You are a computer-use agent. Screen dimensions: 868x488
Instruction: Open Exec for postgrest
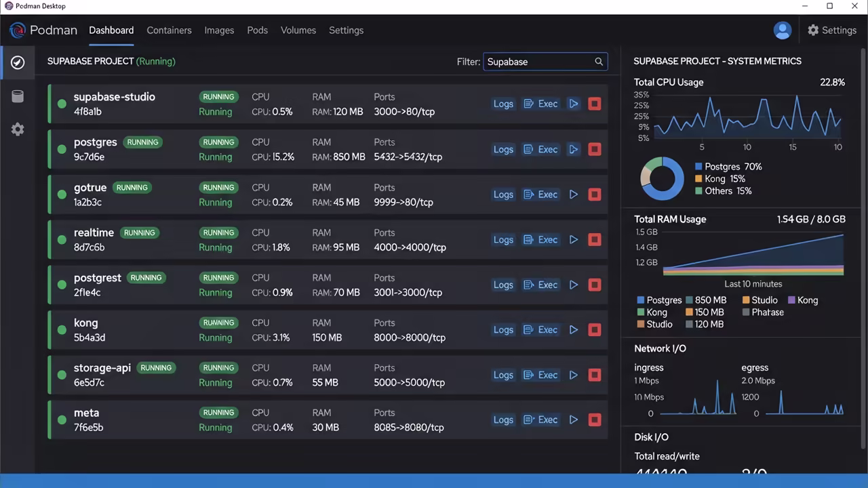[541, 285]
